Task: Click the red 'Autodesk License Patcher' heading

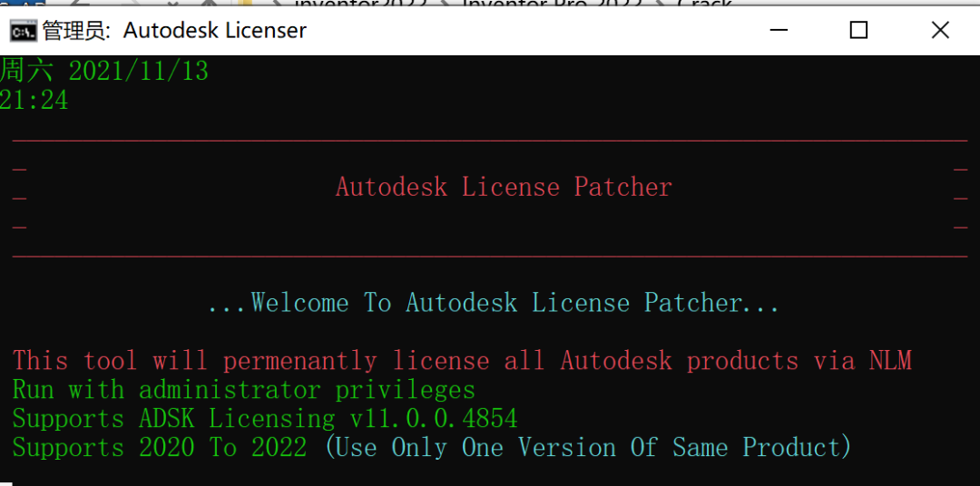Action: (504, 187)
